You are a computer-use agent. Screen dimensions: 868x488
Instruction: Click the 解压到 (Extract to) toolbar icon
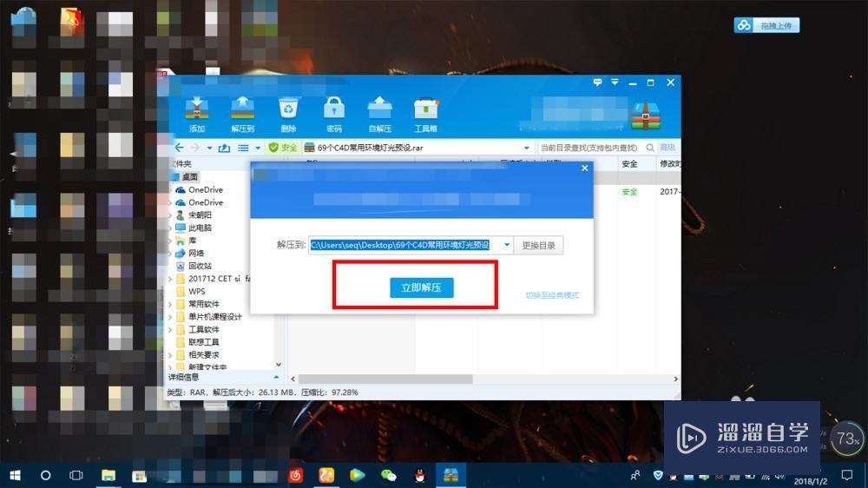pos(242,114)
